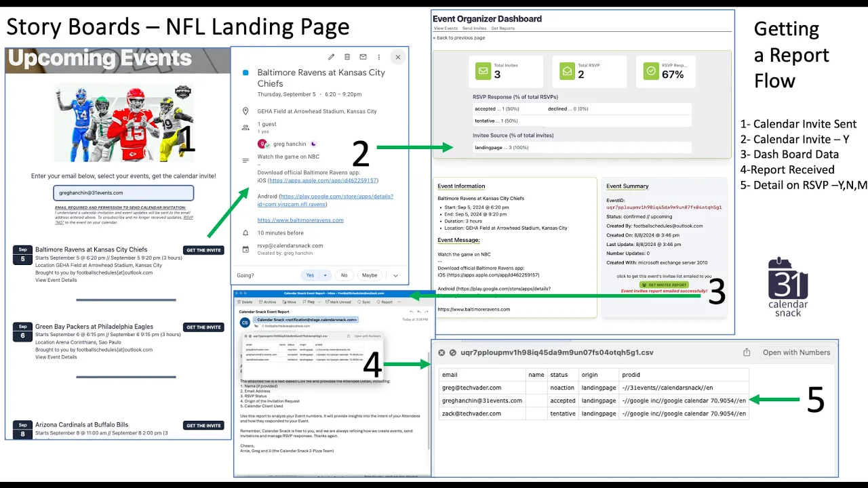Click the Total RSVP open-envelope icon
868x488 pixels.
tap(566, 70)
